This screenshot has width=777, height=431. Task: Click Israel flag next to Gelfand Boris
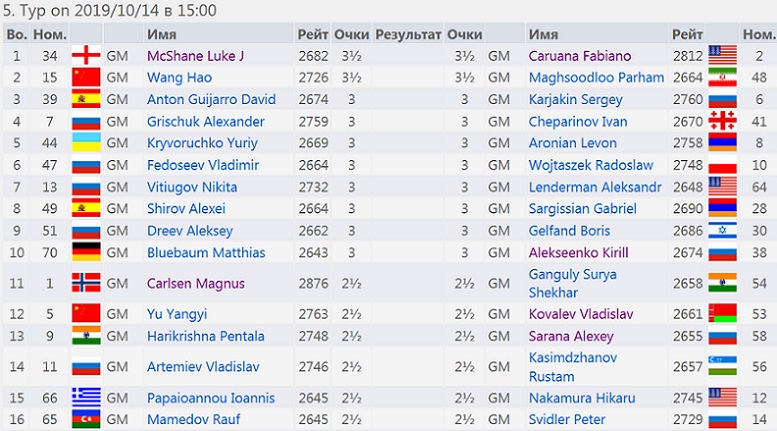(x=722, y=231)
